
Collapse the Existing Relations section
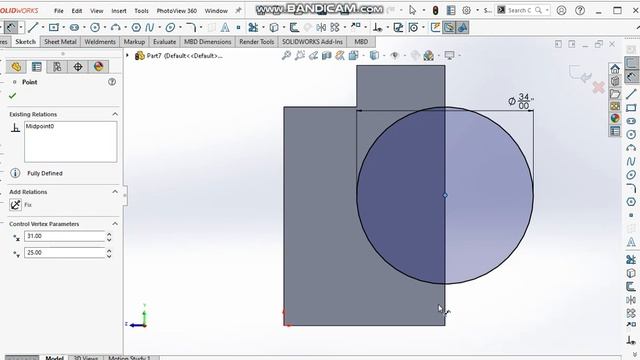click(115, 114)
